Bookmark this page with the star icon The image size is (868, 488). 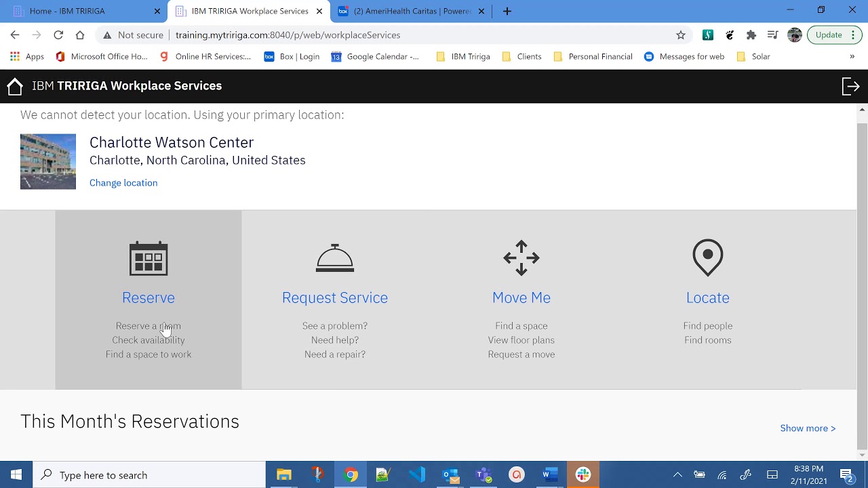(681, 35)
